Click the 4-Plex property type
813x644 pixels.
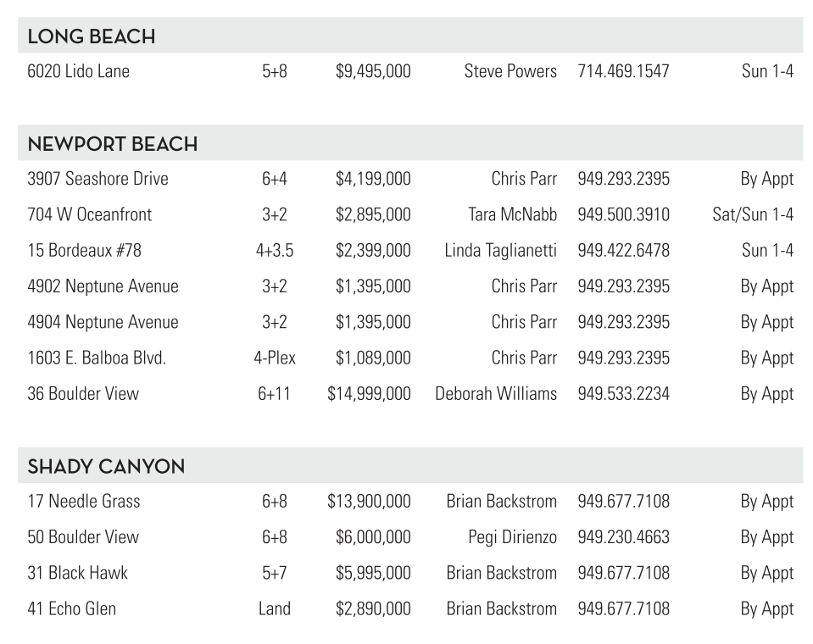tap(275, 358)
